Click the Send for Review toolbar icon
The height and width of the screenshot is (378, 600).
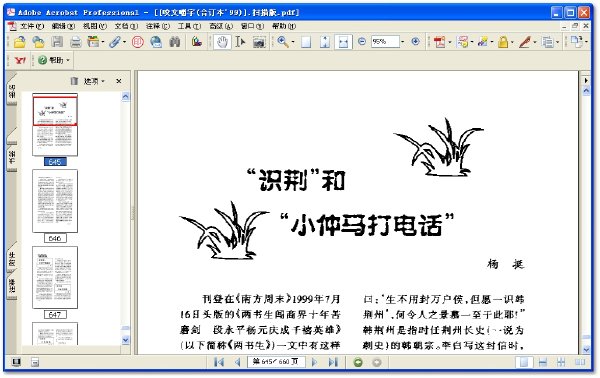[x=483, y=42]
